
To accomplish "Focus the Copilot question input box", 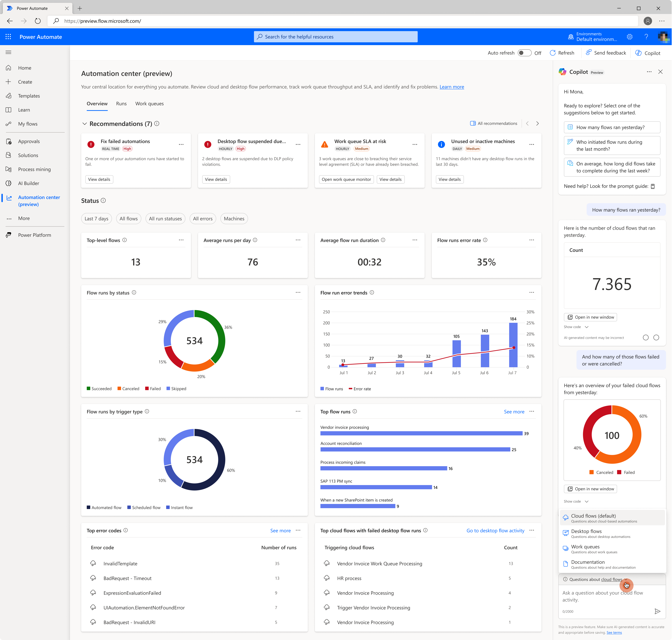I will click(x=612, y=596).
